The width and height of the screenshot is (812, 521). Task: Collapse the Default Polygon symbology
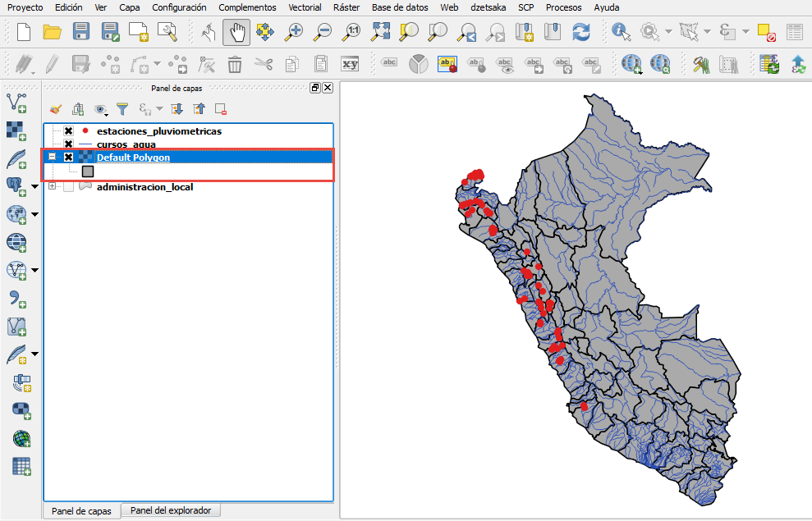tap(52, 158)
